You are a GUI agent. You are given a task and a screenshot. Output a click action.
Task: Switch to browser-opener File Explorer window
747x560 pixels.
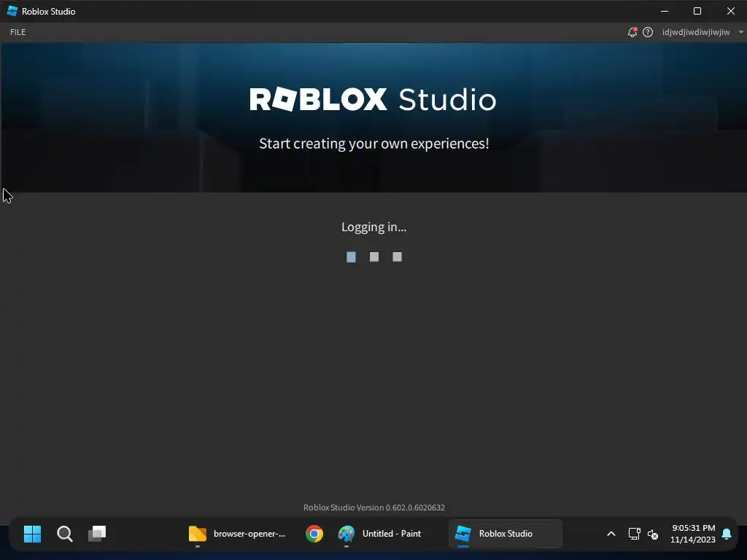point(237,534)
